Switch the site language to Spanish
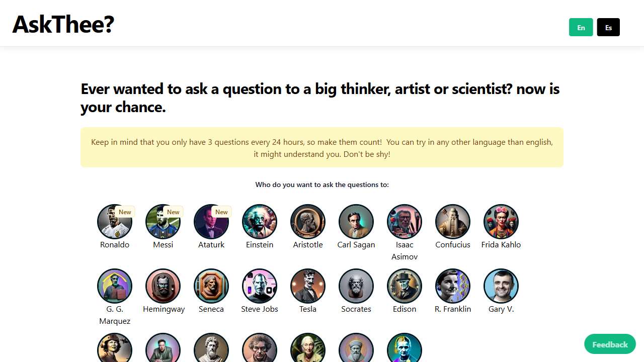This screenshot has height=362, width=644. [608, 27]
